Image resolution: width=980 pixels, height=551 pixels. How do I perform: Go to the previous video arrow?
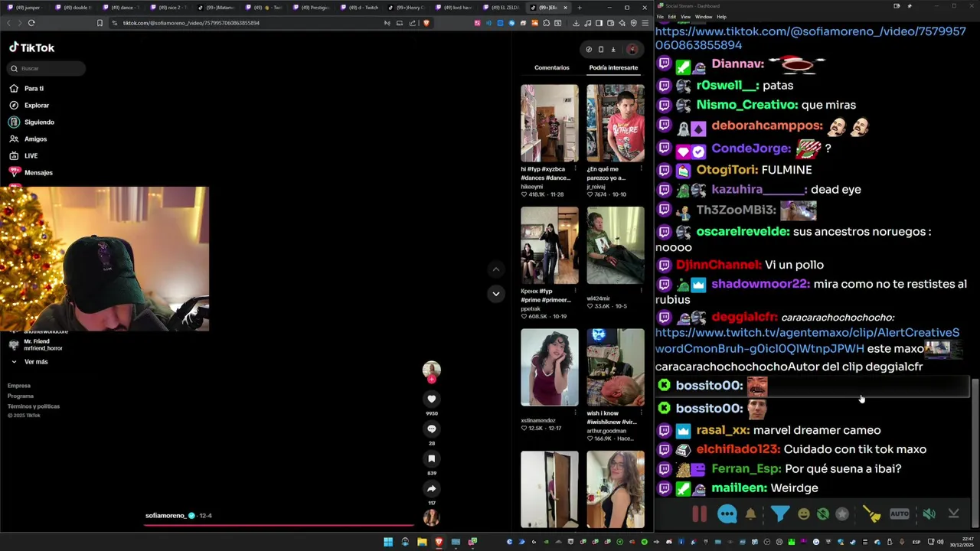pyautogui.click(x=495, y=269)
